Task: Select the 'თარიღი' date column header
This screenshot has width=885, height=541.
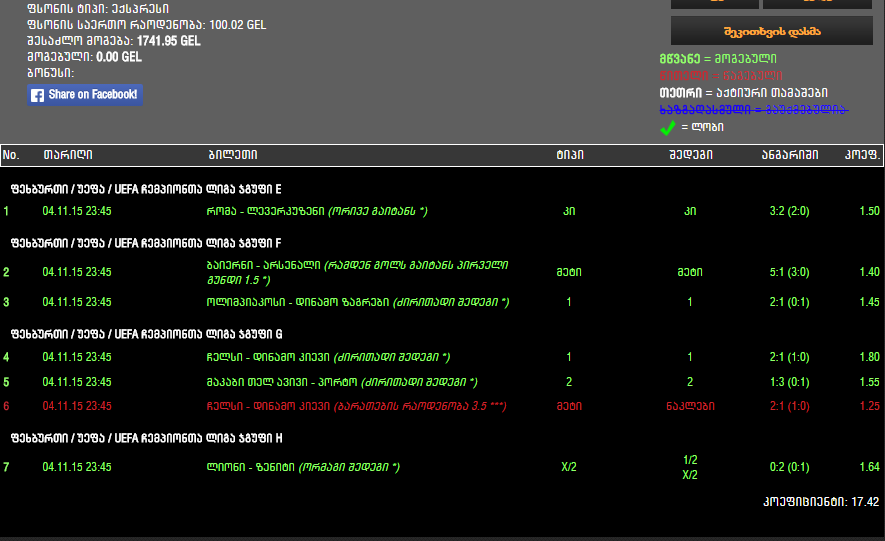Action: (68, 155)
